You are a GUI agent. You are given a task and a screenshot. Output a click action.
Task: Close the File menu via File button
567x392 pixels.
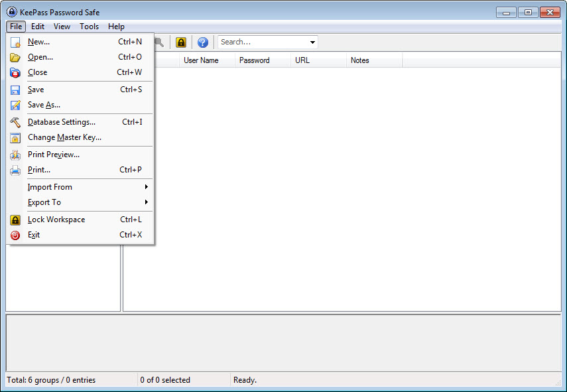click(x=16, y=27)
